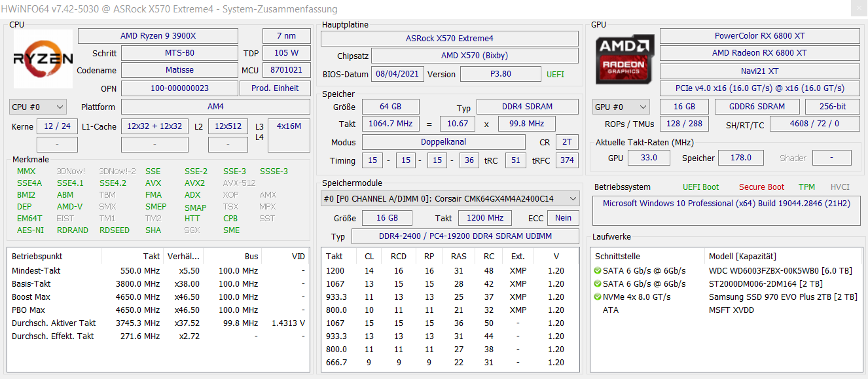Click the 12 / 24 cores field
Viewport: 868px width, 379px height.
(57, 126)
